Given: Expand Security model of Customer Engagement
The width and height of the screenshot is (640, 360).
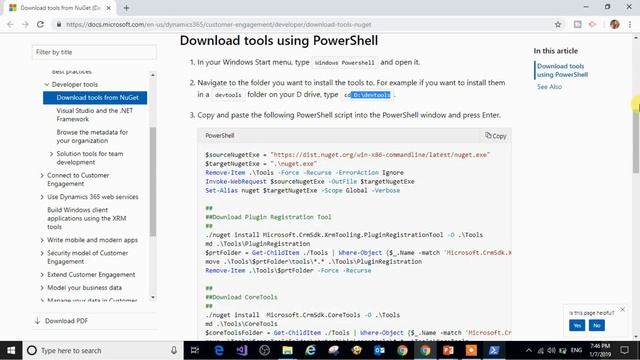Looking at the screenshot, I should pyautogui.click(x=42, y=253).
